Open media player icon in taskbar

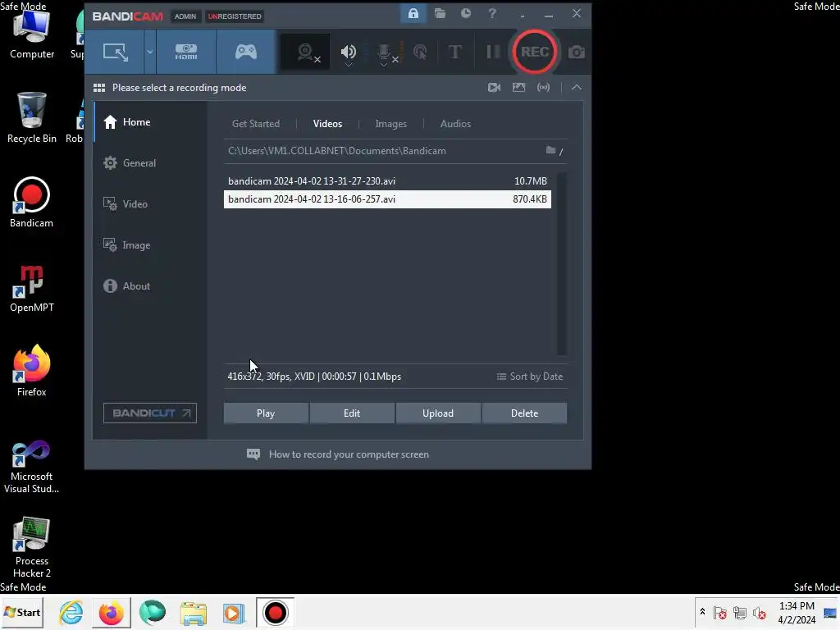pyautogui.click(x=234, y=612)
